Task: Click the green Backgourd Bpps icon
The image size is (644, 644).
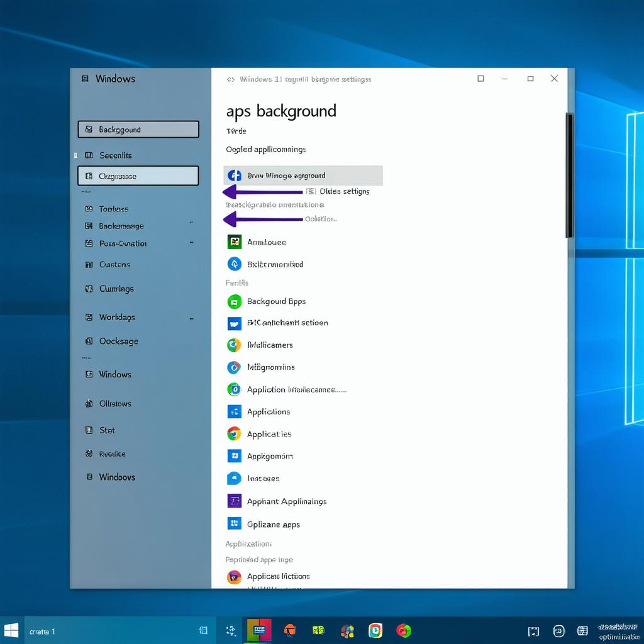Action: tap(234, 301)
